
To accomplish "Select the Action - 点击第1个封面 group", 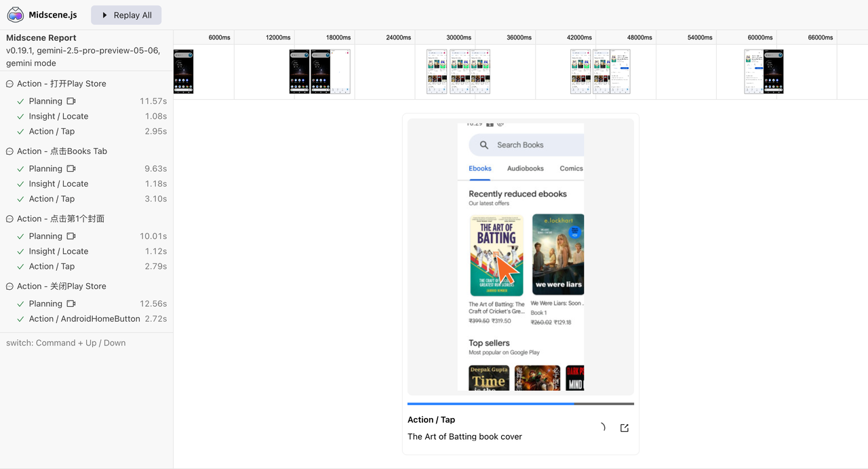I will pyautogui.click(x=86, y=219).
